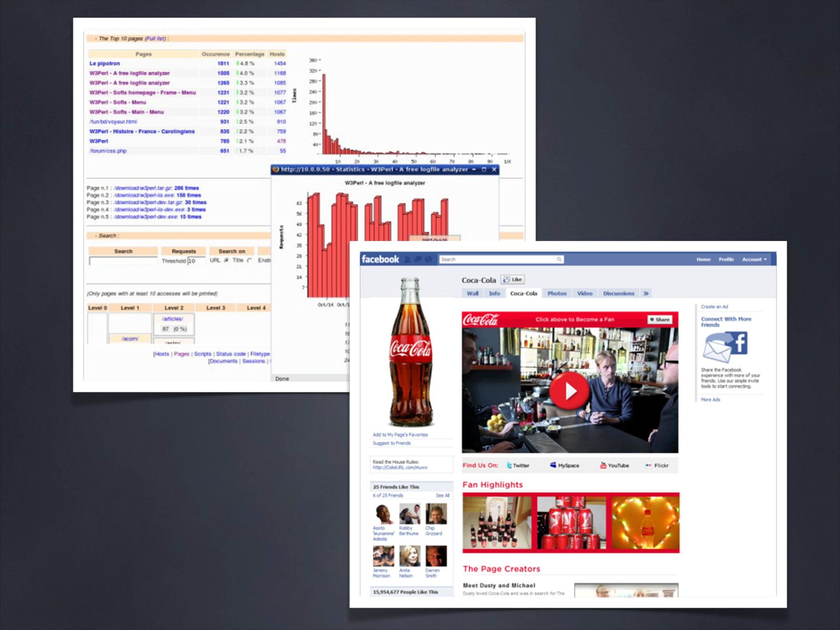Go to Scripts in W3Perl footer

[x=203, y=354]
